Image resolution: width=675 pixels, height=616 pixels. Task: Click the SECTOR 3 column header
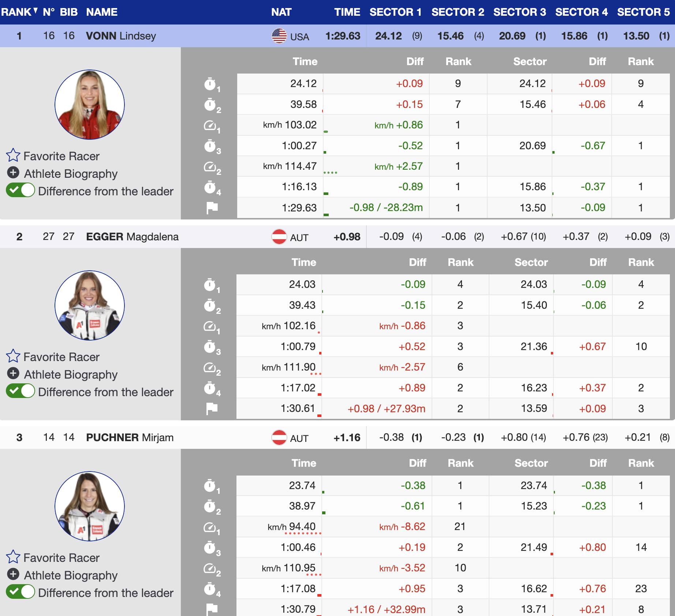(x=519, y=12)
